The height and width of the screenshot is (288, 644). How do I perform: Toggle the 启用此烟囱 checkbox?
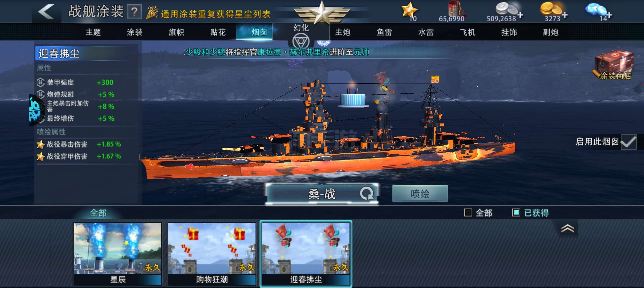coord(629,142)
